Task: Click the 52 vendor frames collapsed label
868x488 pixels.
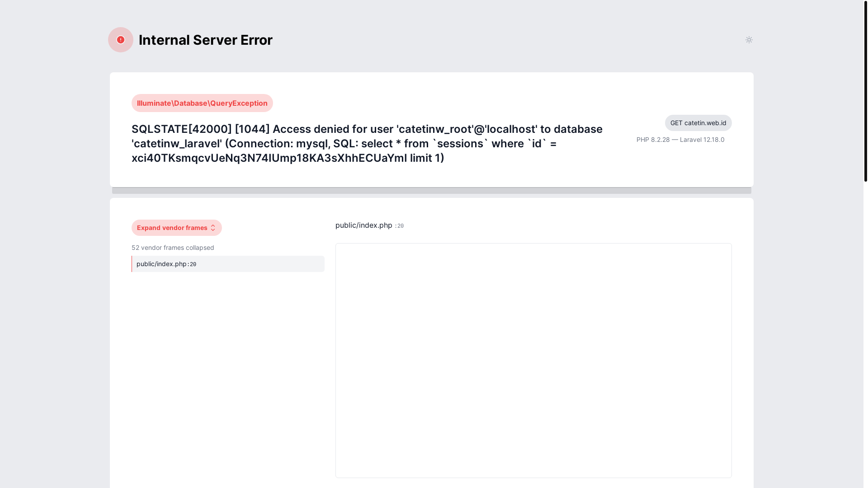Action: coord(173,248)
